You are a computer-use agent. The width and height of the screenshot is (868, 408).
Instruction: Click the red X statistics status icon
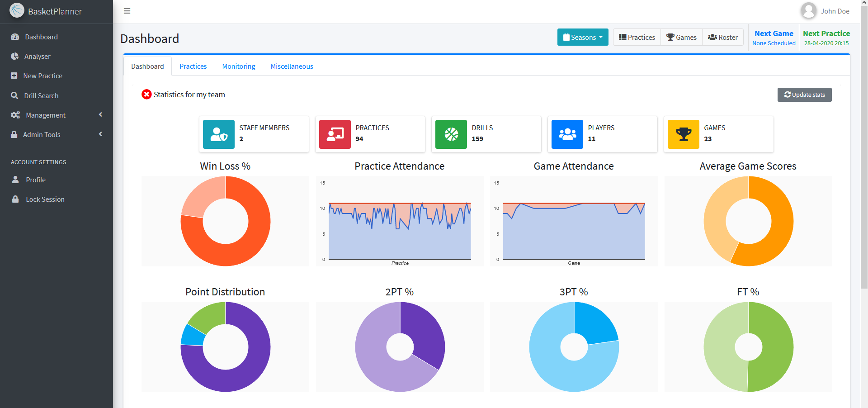click(x=146, y=95)
